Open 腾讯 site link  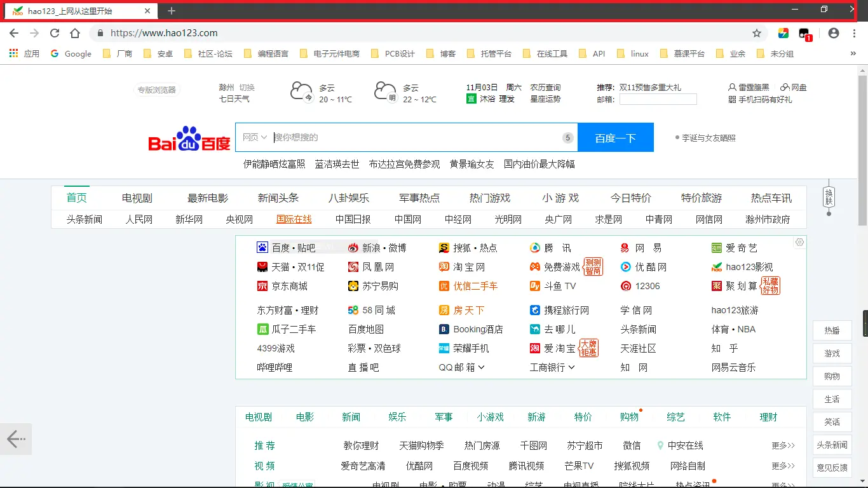[x=550, y=248]
